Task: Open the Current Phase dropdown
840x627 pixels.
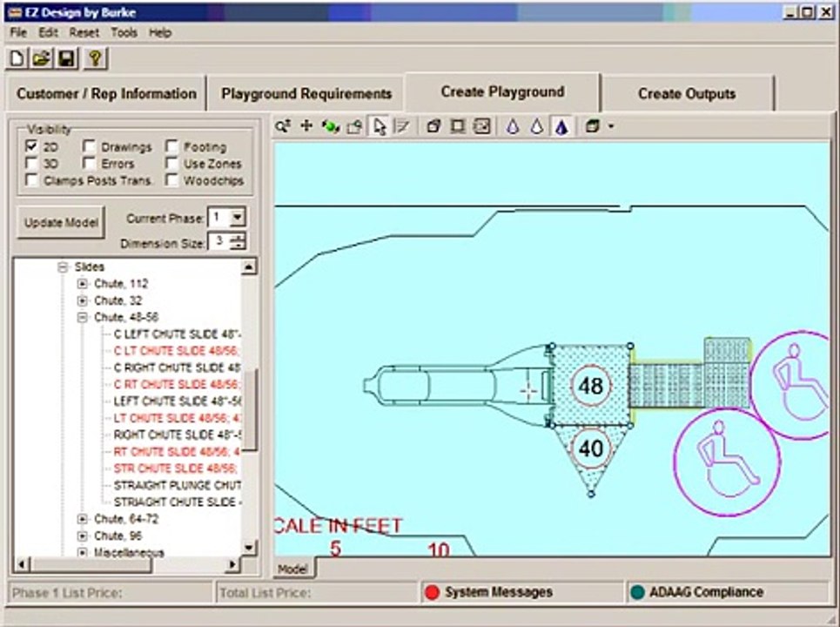Action: point(238,218)
